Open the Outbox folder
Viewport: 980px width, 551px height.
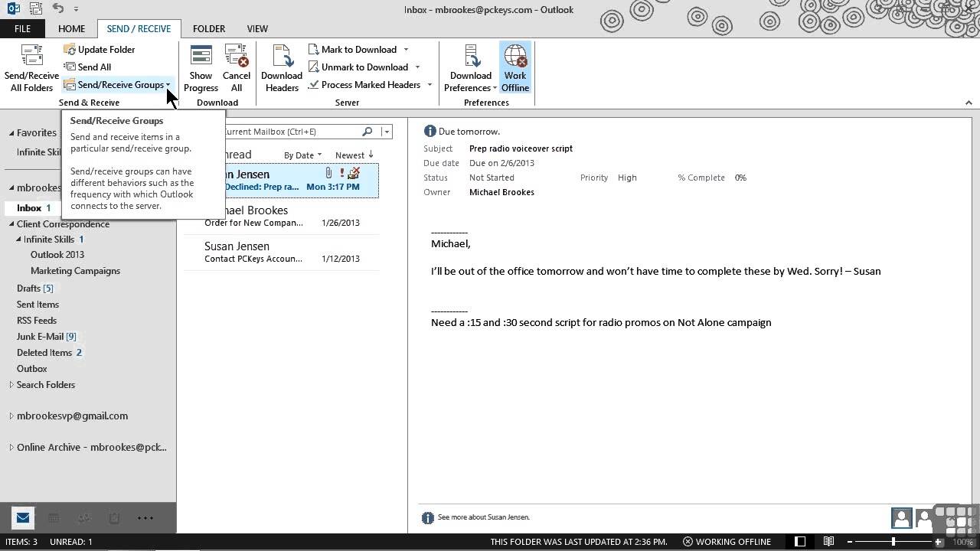(x=32, y=368)
